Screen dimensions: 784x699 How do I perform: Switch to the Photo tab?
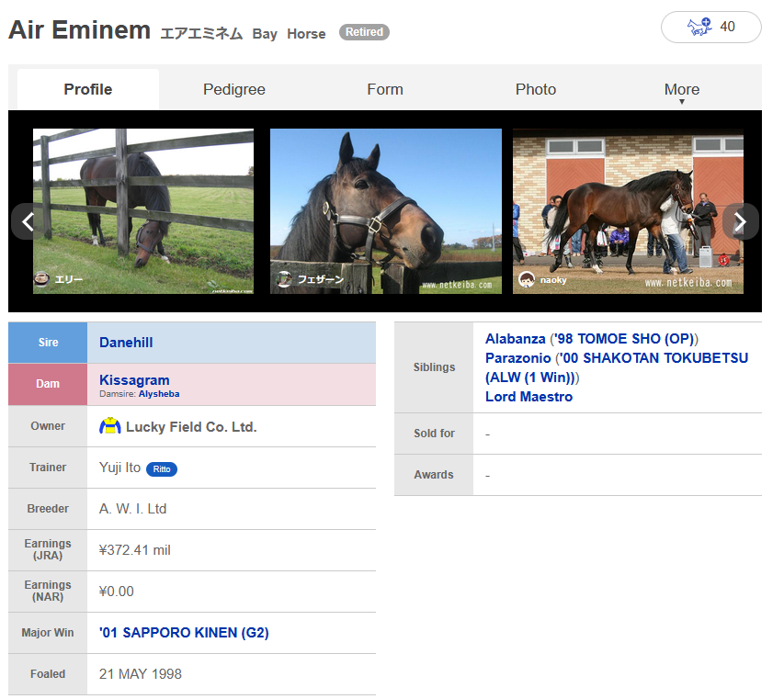(x=536, y=89)
